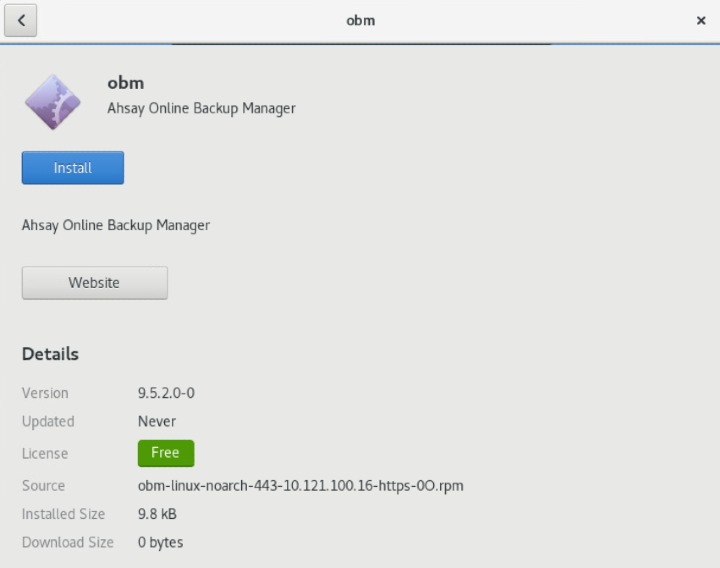The width and height of the screenshot is (720, 568).
Task: Go back using the left arrow button
Action: pyautogui.click(x=21, y=20)
